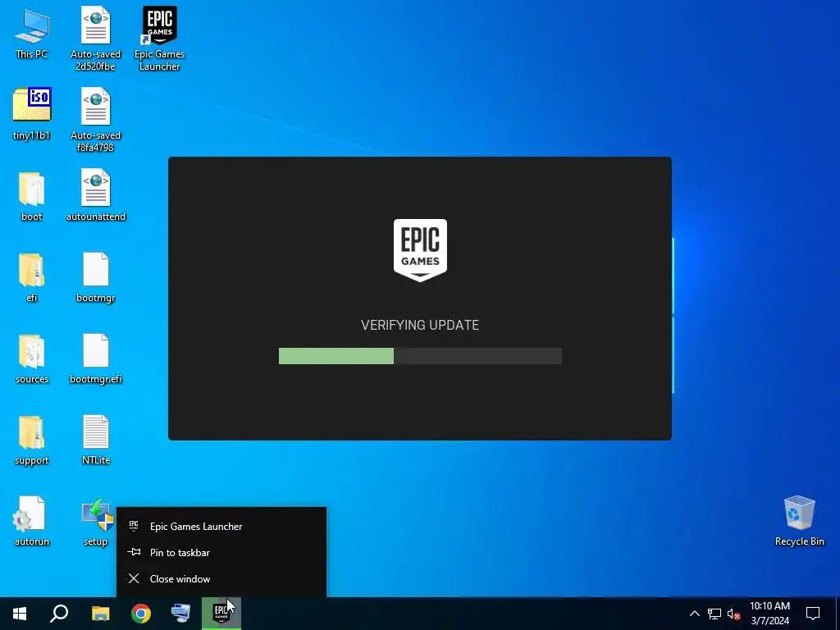Click the network status tray icon

tap(714, 614)
